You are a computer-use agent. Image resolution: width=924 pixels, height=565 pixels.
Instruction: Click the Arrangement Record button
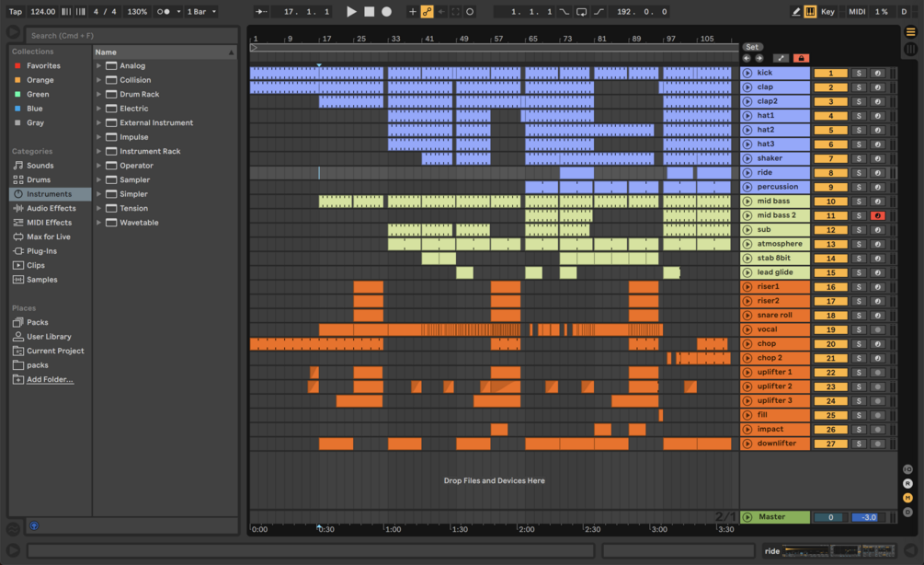386,11
